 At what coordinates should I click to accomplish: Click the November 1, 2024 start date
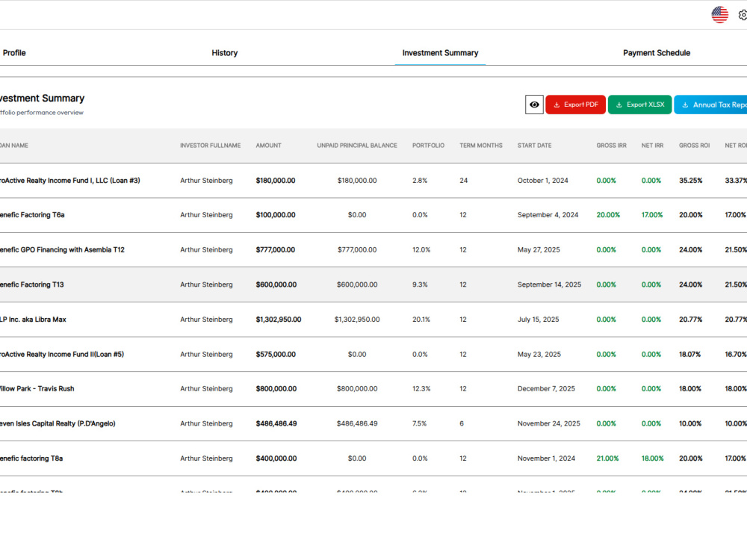547,458
